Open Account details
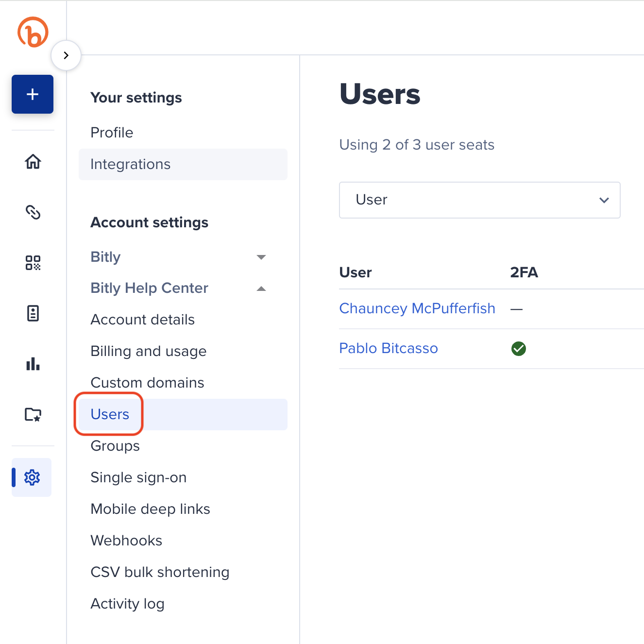 (143, 320)
